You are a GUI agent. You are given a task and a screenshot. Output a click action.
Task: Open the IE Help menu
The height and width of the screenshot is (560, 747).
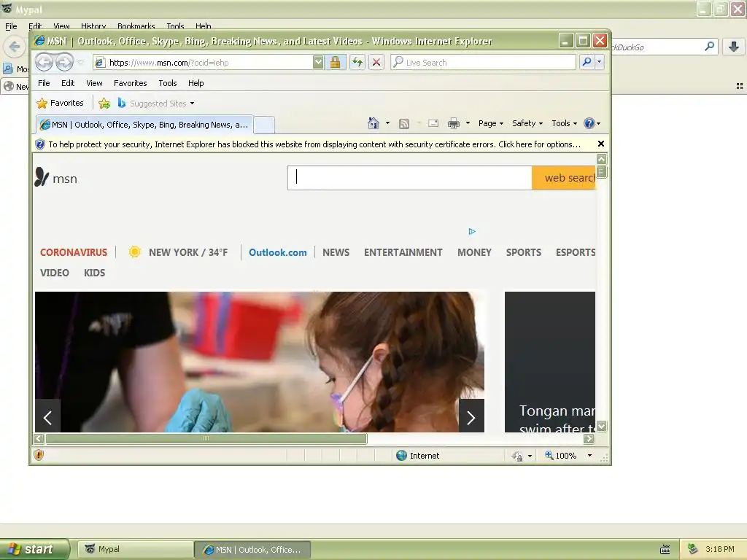(196, 83)
